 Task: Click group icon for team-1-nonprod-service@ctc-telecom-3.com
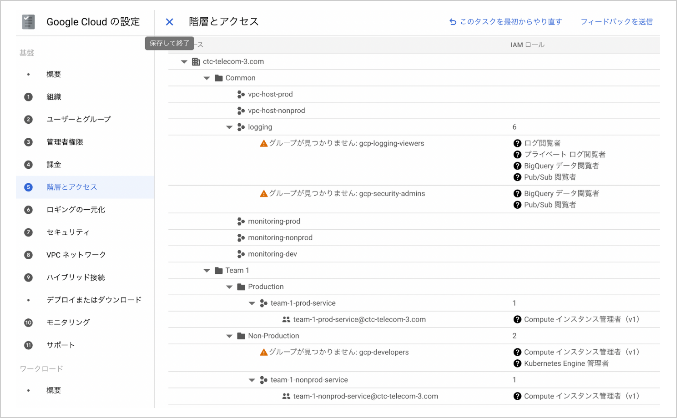tap(286, 396)
